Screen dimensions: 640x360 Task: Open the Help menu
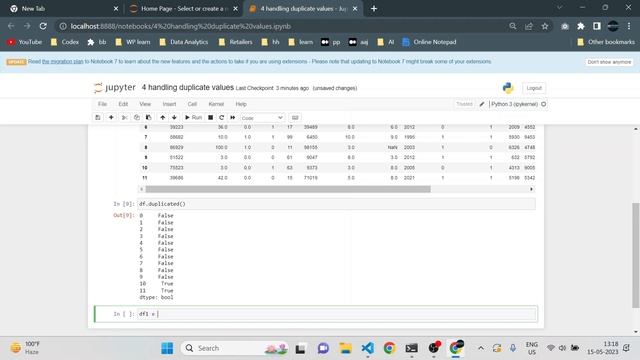point(241,104)
